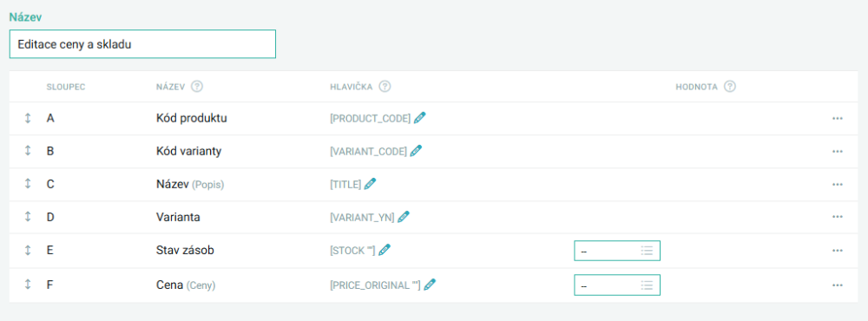
Task: Open more options for Kód produktu row
Action: point(837,119)
